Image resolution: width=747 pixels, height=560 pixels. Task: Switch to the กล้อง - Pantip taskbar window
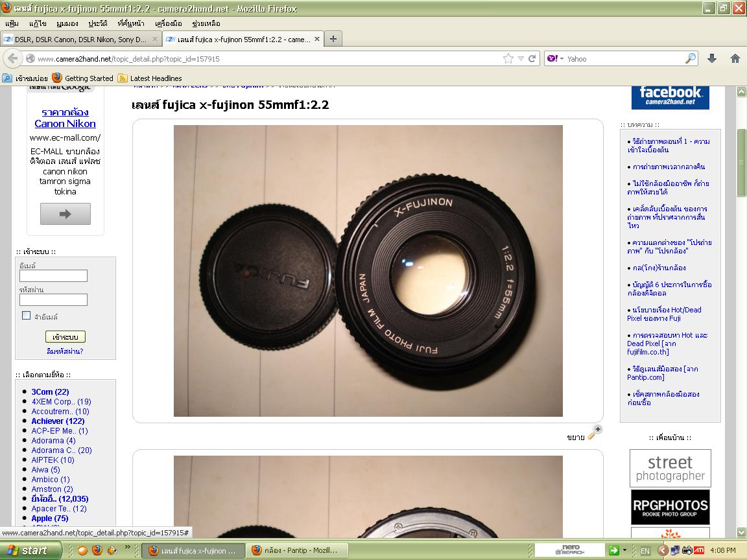tap(296, 550)
